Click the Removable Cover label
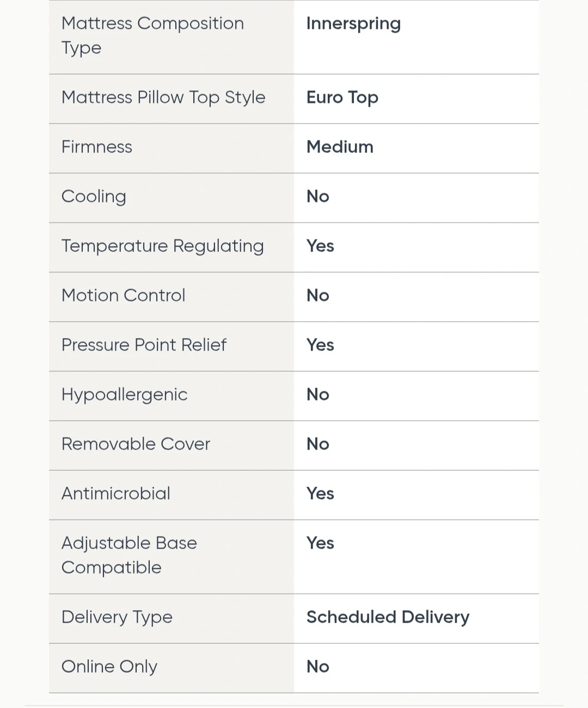The image size is (588, 708). click(136, 444)
